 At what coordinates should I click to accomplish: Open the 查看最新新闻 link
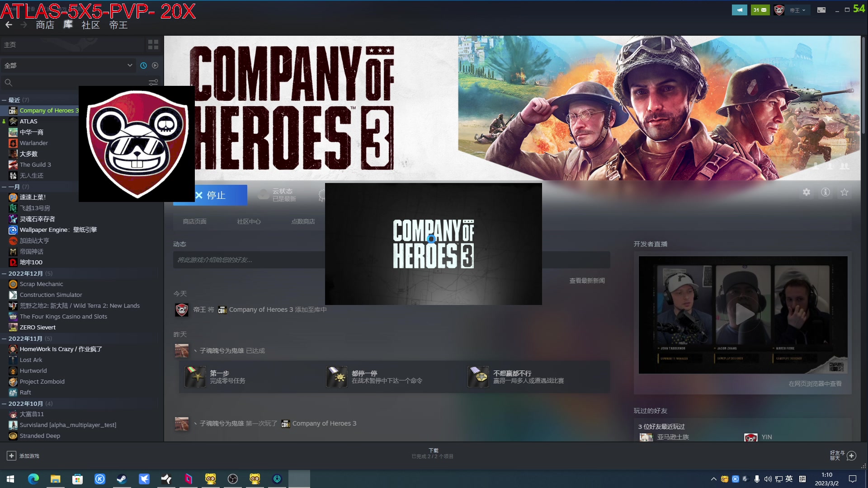(x=587, y=281)
